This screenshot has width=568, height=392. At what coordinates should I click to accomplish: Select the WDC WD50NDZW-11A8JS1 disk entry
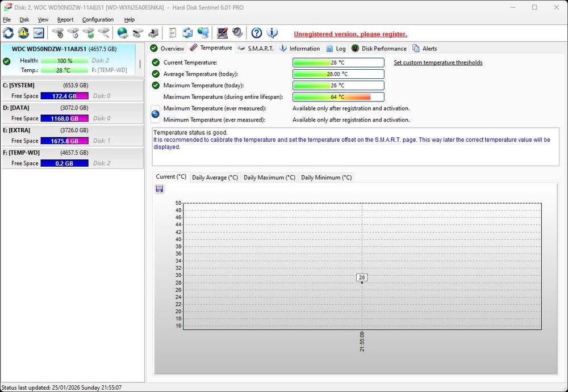[68, 60]
